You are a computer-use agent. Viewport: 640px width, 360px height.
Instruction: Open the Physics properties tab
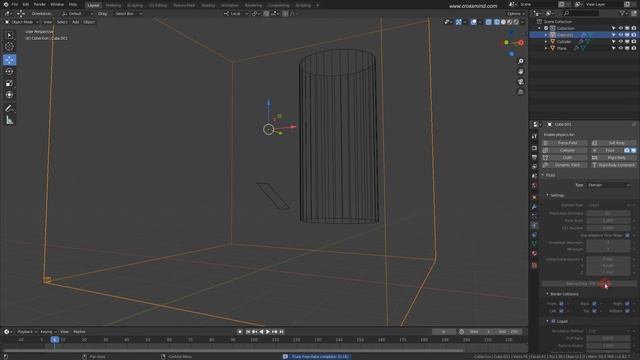pyautogui.click(x=534, y=225)
